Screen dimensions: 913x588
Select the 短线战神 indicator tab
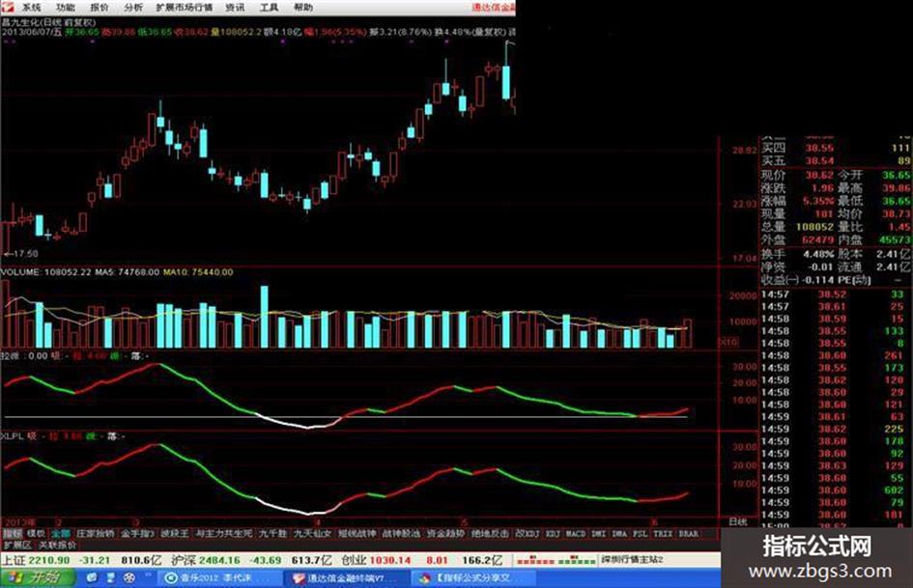point(357,533)
